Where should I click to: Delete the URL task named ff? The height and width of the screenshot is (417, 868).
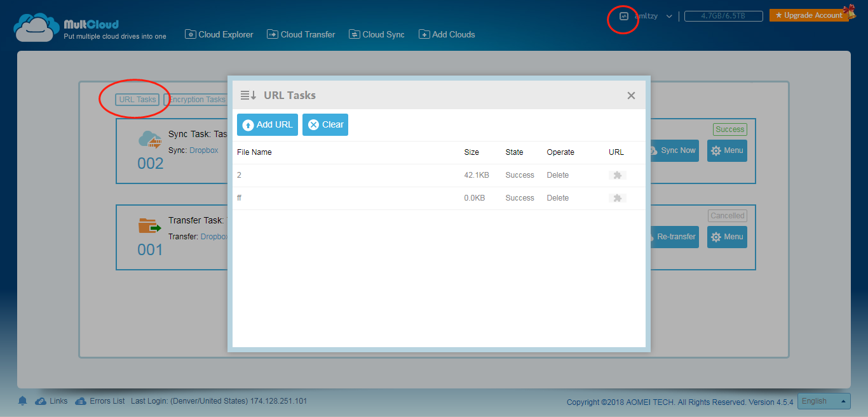point(558,198)
